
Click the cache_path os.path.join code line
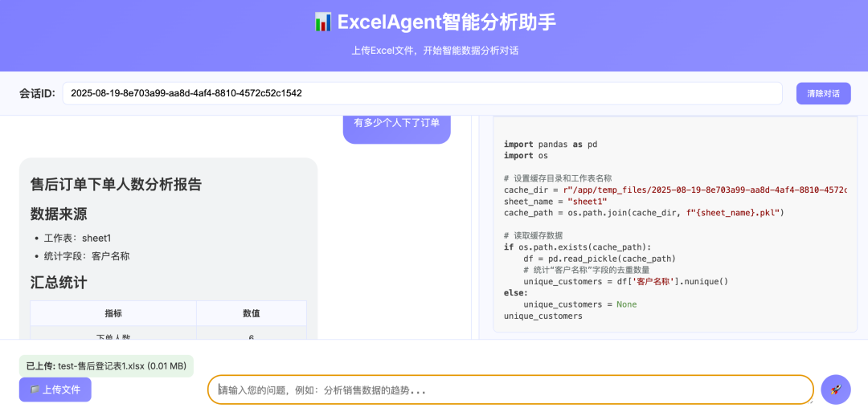click(x=645, y=213)
